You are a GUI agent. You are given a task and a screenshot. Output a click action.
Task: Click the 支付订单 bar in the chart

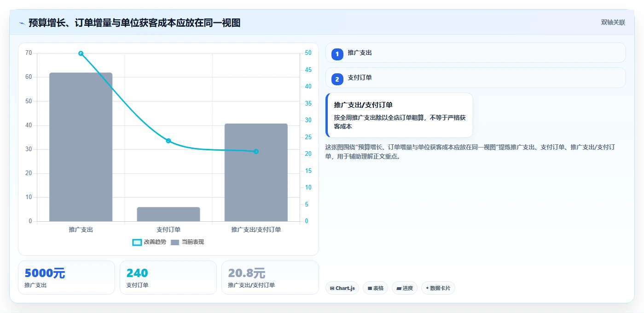(168, 214)
